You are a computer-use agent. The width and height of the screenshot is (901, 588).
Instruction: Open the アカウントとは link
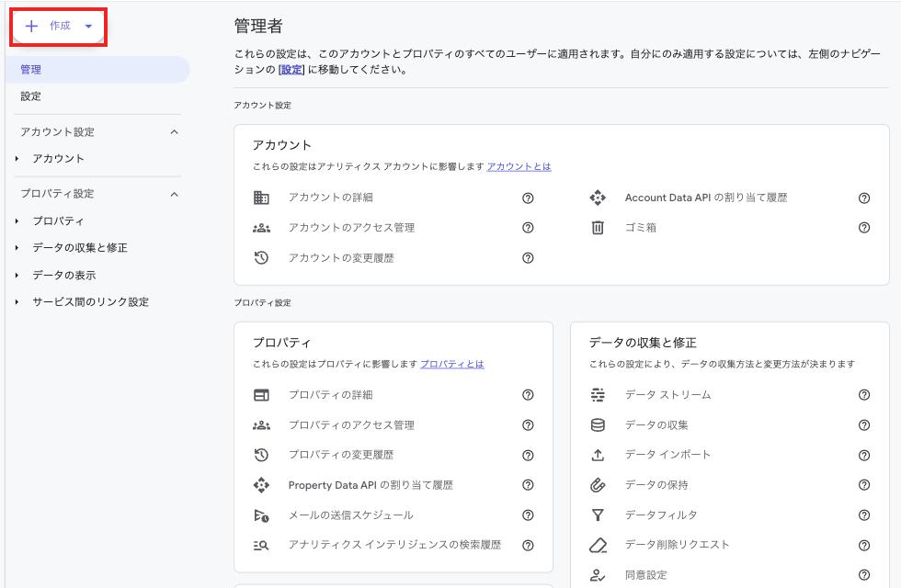519,166
